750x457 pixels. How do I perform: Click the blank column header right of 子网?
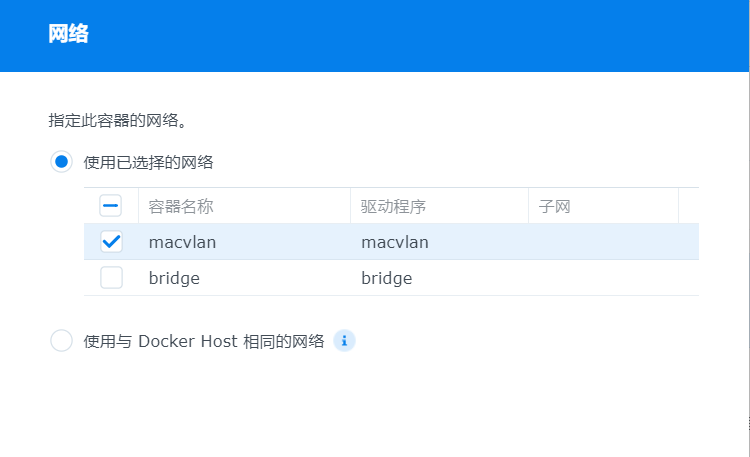pyautogui.click(x=688, y=207)
